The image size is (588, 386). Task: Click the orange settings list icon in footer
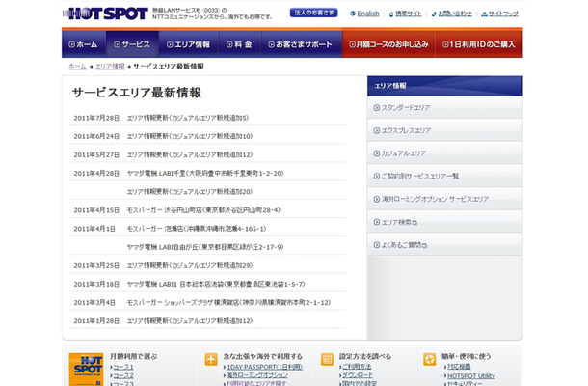coord(327,359)
